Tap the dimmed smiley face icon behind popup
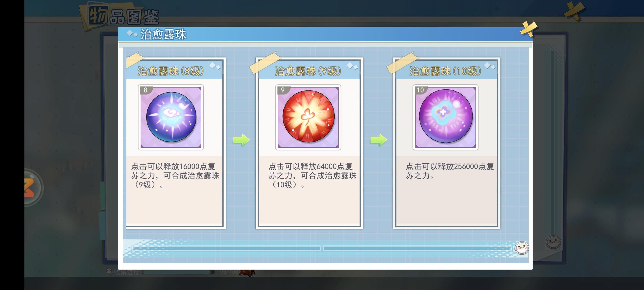Screen dimensions: 644x290 pos(553,242)
